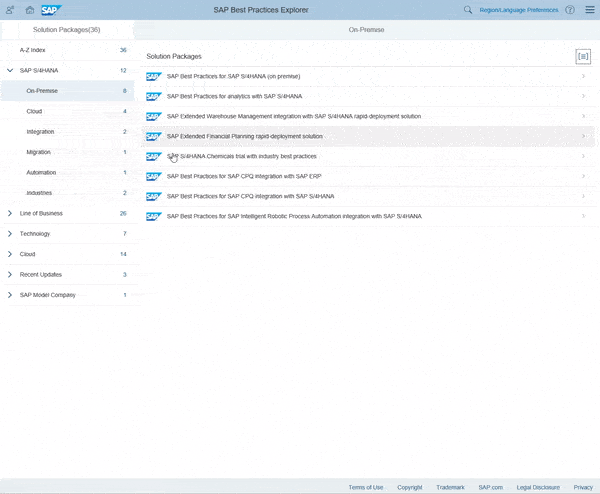This screenshot has width=600, height=494.
Task: Click SAP logo next to CPQ integration with SAP ERP
Action: [154, 176]
